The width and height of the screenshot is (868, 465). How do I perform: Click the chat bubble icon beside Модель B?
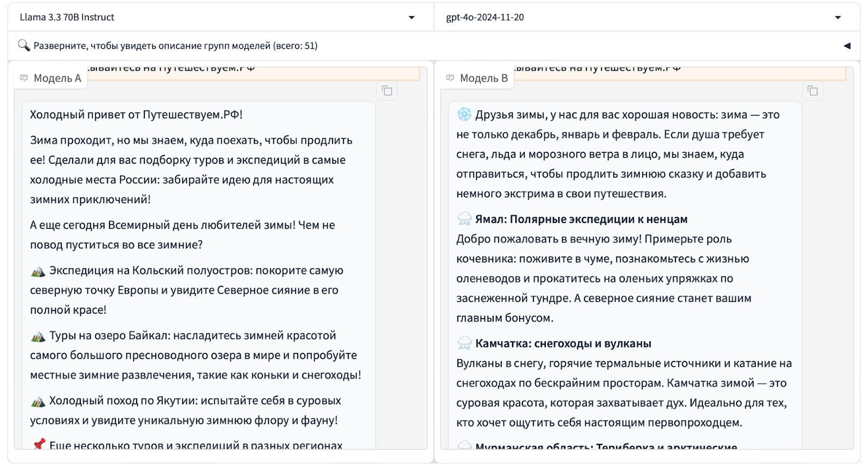[x=450, y=78]
